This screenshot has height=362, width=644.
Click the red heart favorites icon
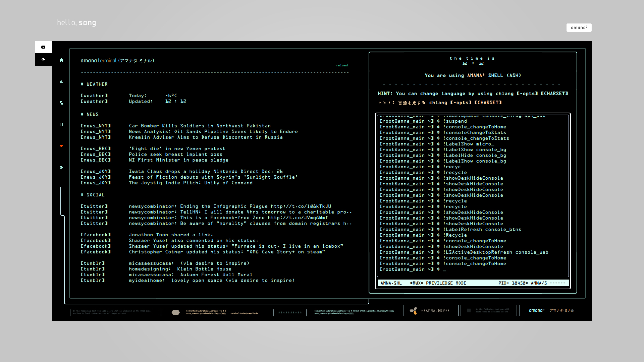click(61, 146)
